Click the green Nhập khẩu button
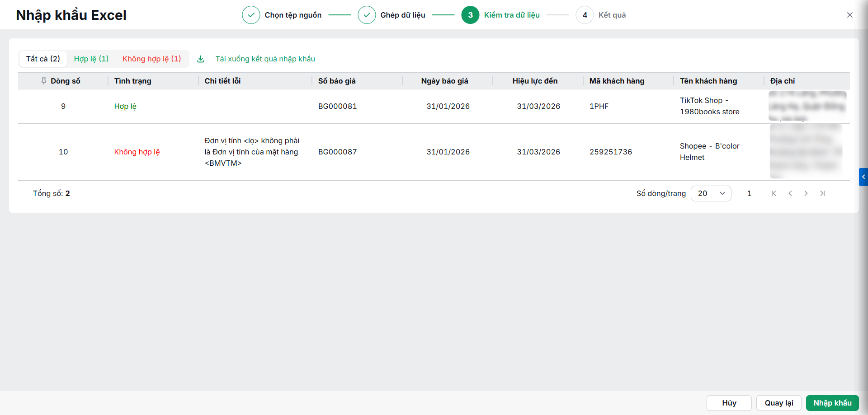The height and width of the screenshot is (415, 868). tap(832, 403)
